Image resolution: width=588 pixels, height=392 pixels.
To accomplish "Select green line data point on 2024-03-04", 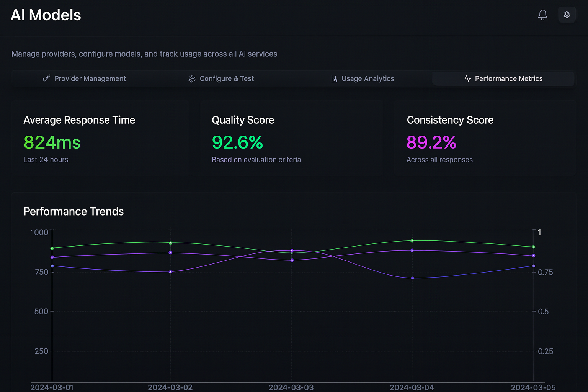I will [x=412, y=241].
